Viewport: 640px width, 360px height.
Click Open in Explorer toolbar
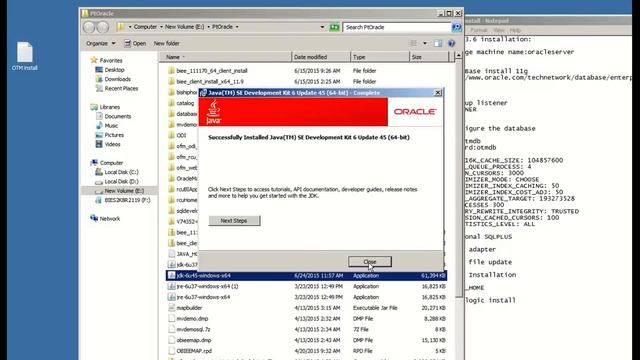[x=135, y=43]
